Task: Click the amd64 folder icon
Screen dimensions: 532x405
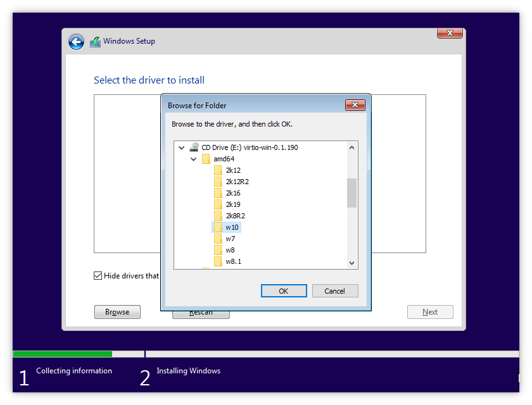Action: [x=206, y=159]
